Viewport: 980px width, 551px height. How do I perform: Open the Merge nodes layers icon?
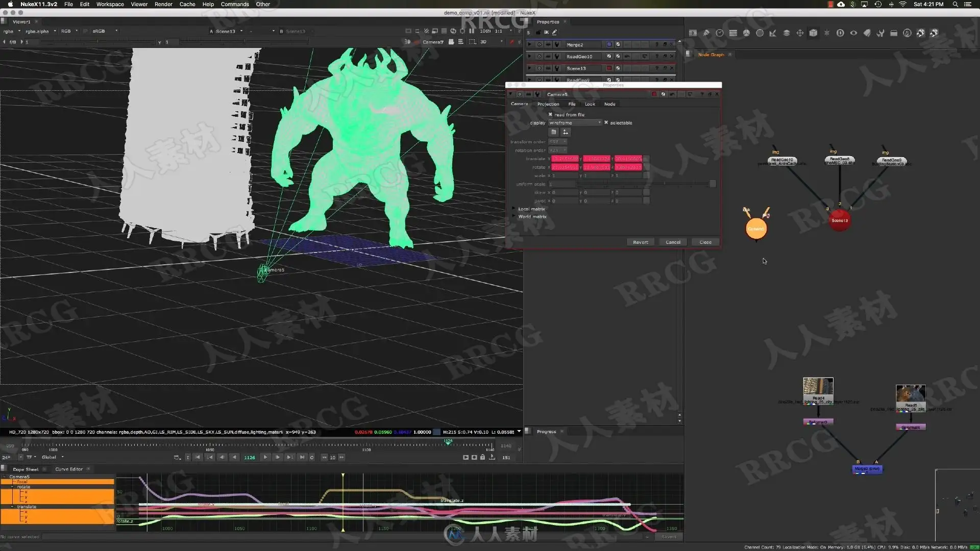click(x=787, y=33)
